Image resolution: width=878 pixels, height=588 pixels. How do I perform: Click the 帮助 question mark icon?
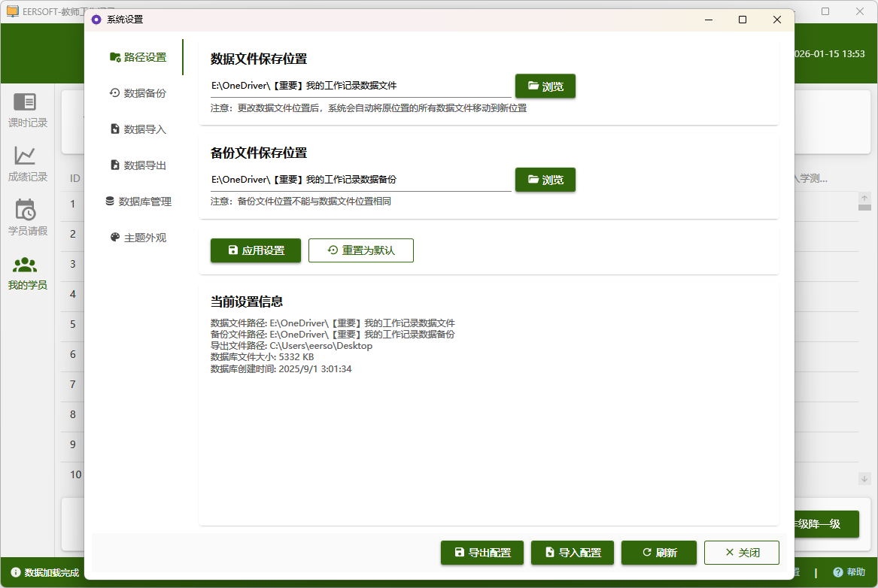(x=837, y=572)
